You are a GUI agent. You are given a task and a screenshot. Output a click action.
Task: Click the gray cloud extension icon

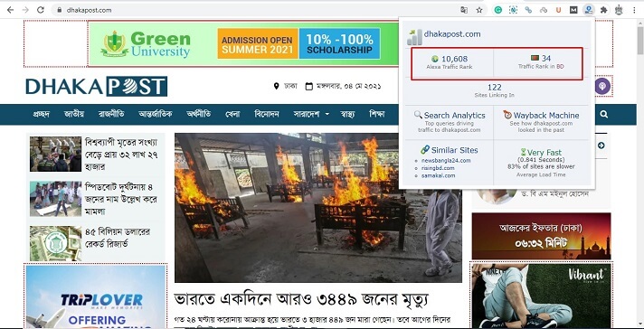(544, 10)
